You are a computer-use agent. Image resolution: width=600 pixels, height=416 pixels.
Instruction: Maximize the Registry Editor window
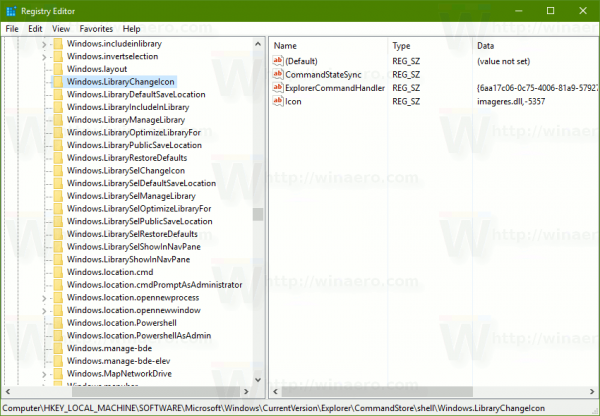[x=550, y=11]
